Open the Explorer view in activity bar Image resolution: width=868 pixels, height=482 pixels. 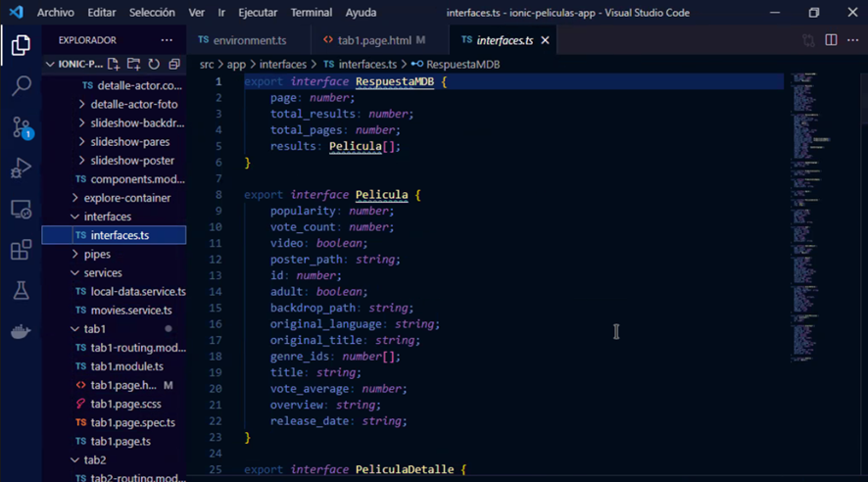click(x=21, y=45)
